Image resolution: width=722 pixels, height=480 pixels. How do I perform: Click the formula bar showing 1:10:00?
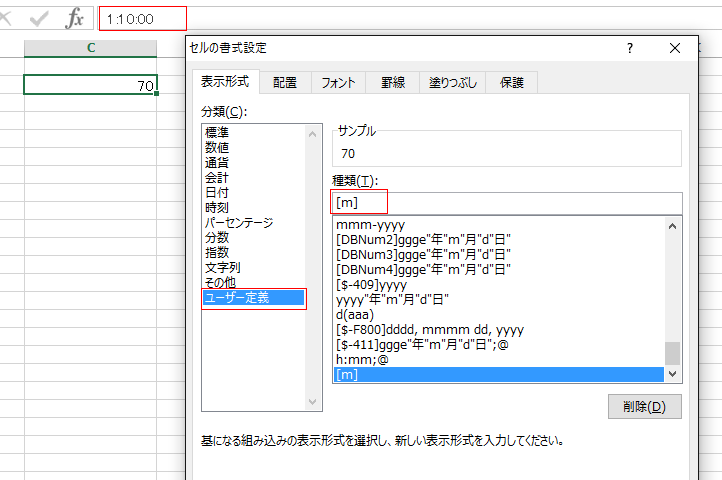click(142, 19)
